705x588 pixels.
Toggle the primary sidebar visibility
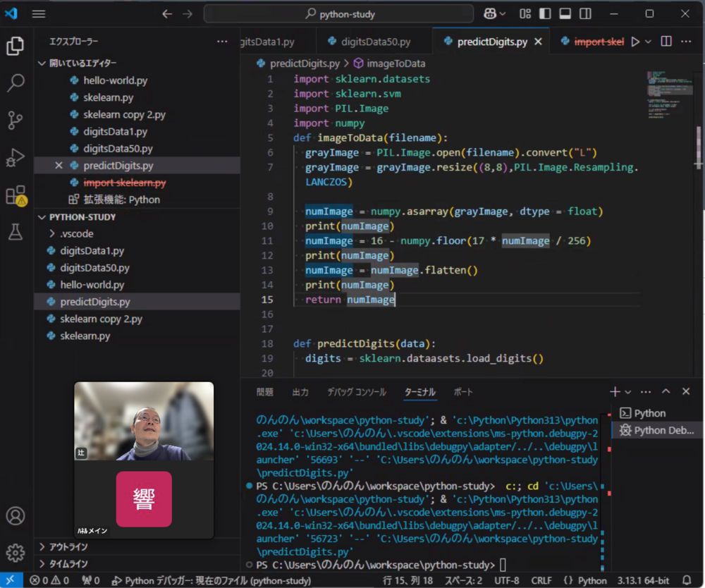click(544, 13)
